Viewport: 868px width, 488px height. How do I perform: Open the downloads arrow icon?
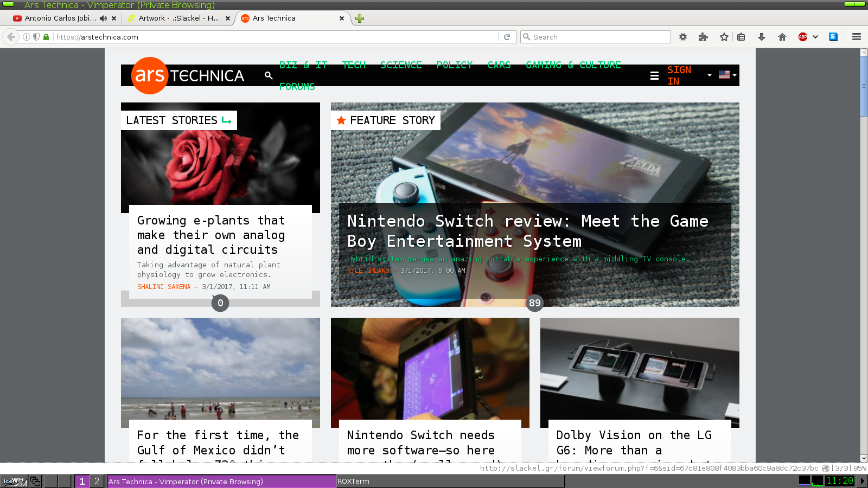(762, 37)
